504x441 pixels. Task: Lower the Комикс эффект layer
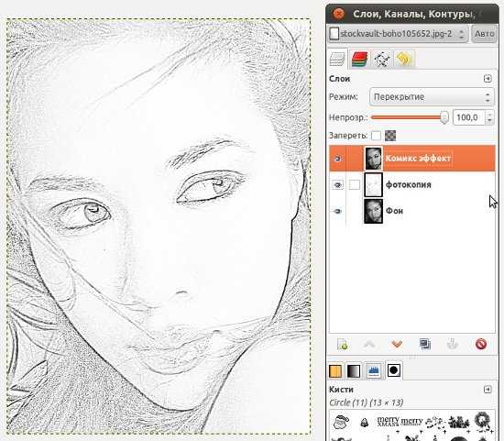pyautogui.click(x=397, y=345)
